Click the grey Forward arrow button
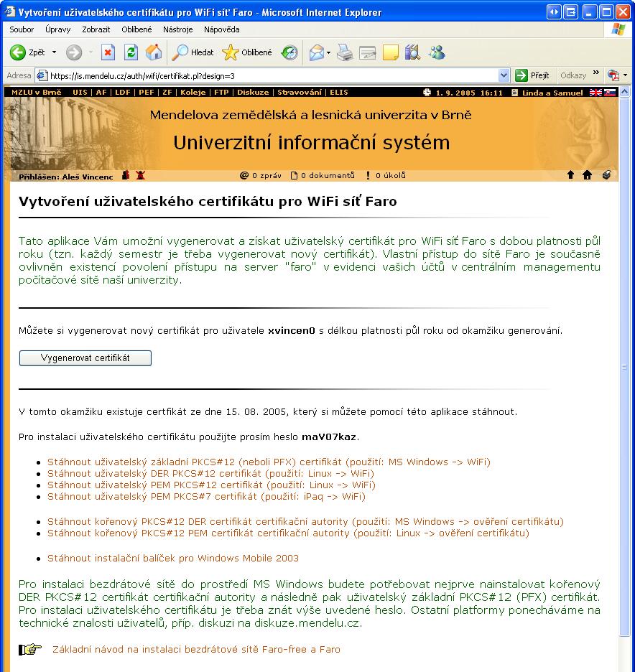This screenshot has width=635, height=672. (x=74, y=52)
